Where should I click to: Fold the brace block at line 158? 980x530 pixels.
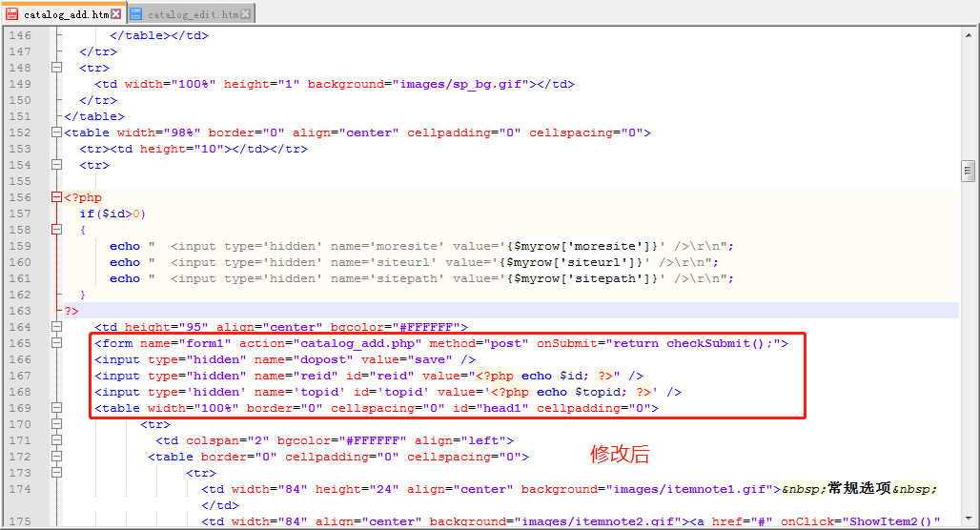56,230
